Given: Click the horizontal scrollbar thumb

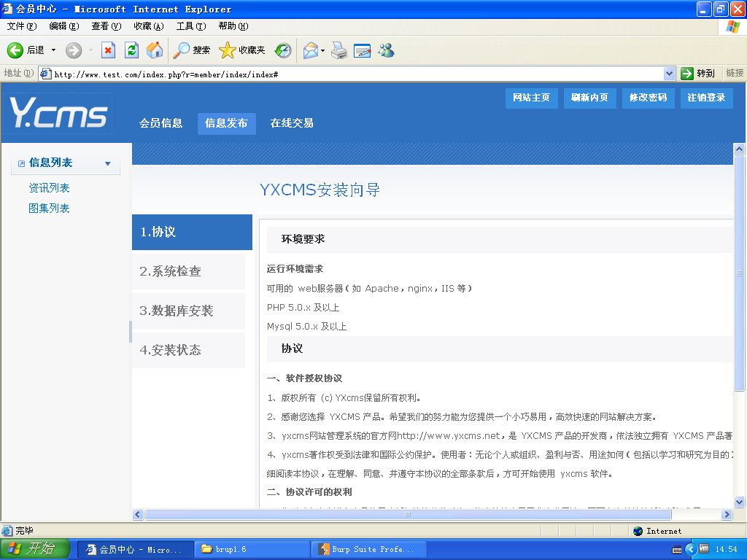Looking at the screenshot, I should click(x=408, y=514).
